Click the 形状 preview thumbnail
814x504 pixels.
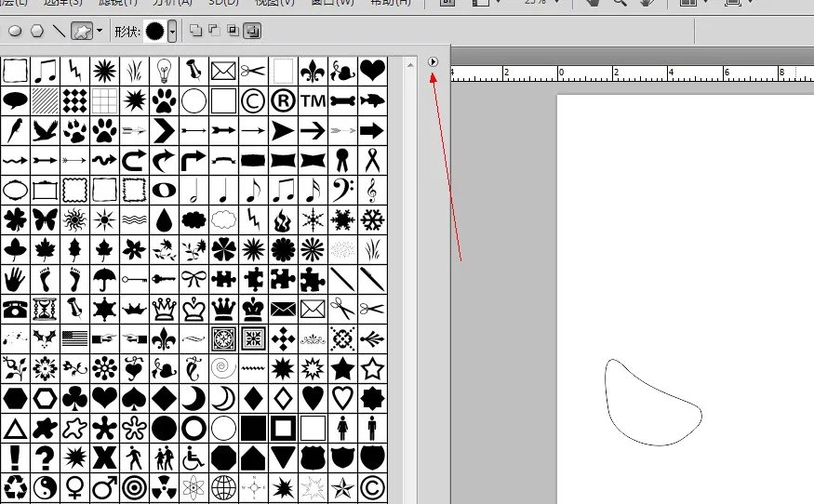coord(154,31)
